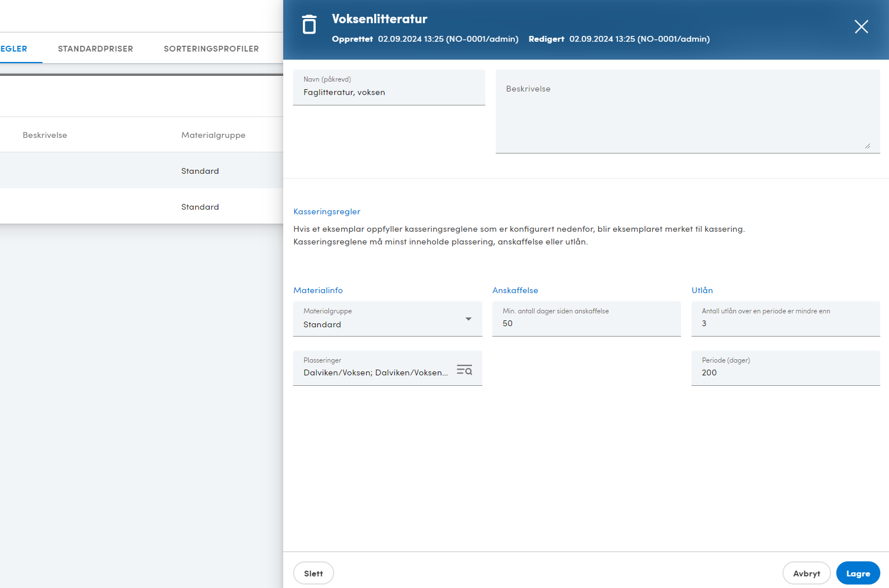The width and height of the screenshot is (889, 588).
Task: Close the Voksenlitteratur panel with X
Action: (x=861, y=27)
